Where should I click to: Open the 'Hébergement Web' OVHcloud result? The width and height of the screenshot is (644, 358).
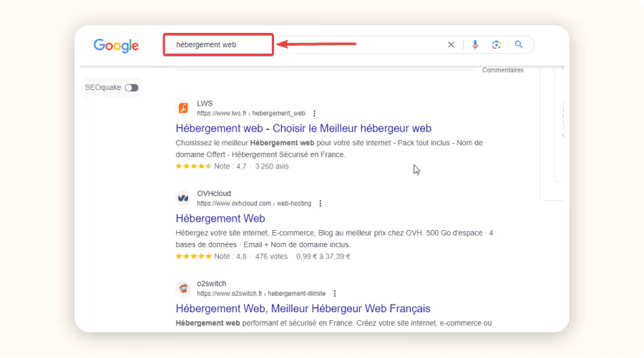pos(220,219)
